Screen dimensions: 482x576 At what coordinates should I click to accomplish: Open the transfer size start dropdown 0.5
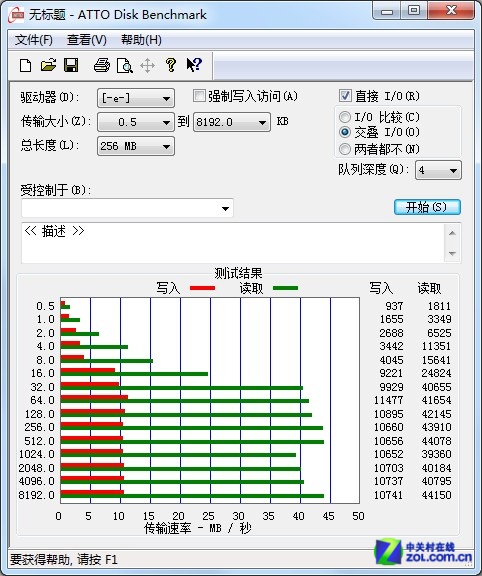(x=136, y=122)
